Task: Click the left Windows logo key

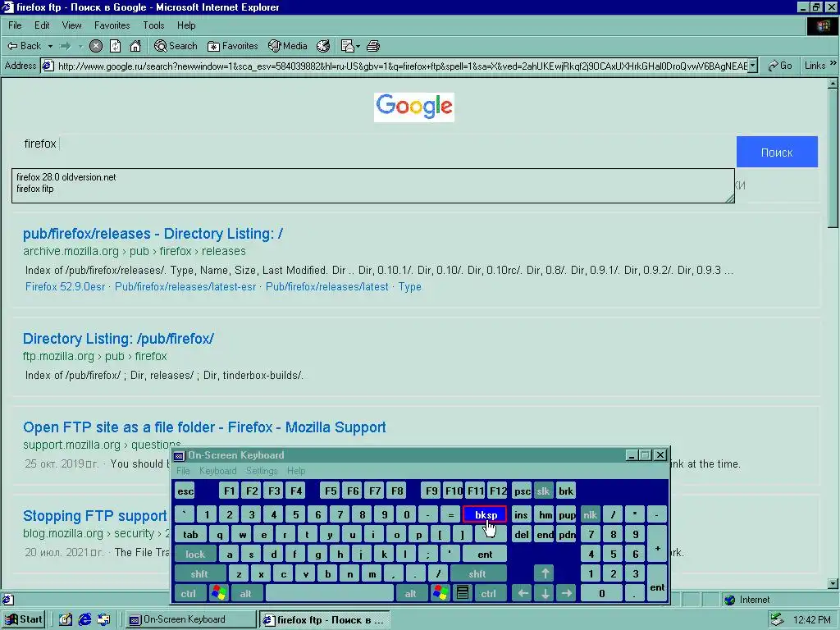Action: (218, 594)
